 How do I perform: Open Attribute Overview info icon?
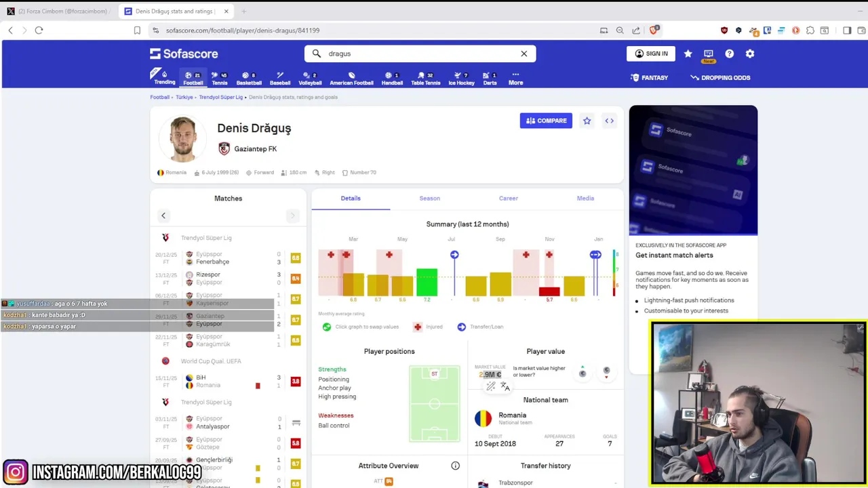[x=455, y=466]
